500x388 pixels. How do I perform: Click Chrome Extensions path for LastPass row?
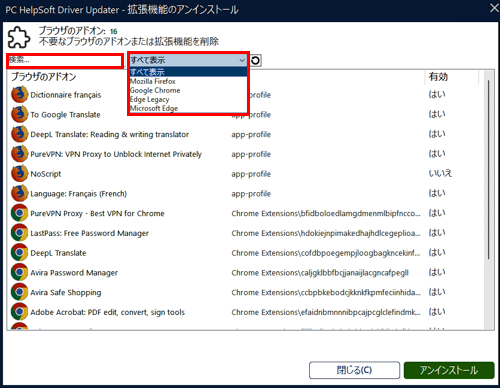pyautogui.click(x=326, y=233)
